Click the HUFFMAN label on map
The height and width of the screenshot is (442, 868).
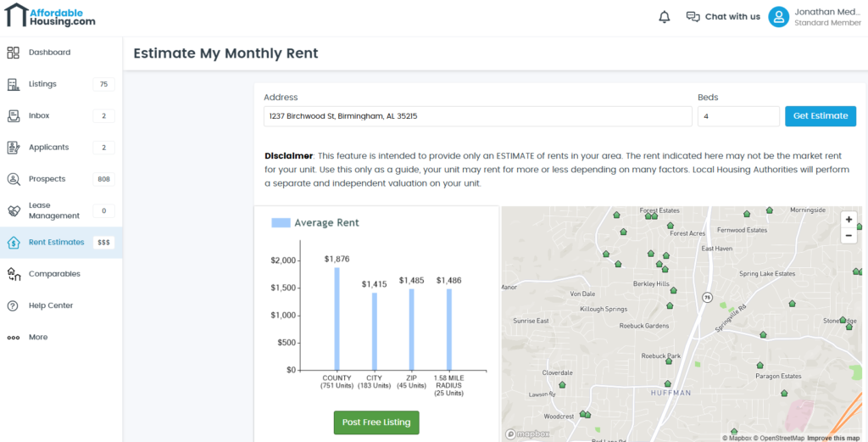[670, 393]
